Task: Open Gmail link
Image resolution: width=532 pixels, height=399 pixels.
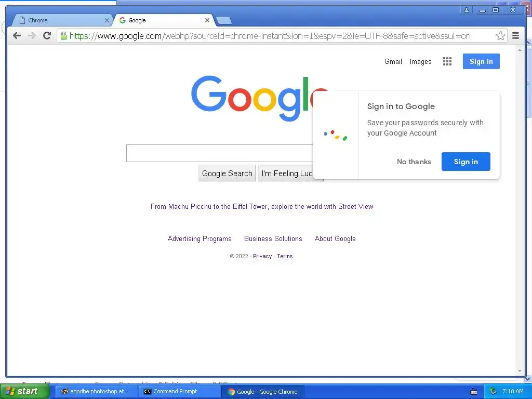Action: click(393, 61)
